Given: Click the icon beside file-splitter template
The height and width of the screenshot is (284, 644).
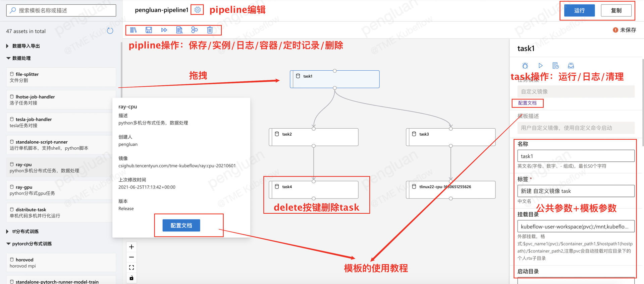Looking at the screenshot, I should tap(12, 74).
